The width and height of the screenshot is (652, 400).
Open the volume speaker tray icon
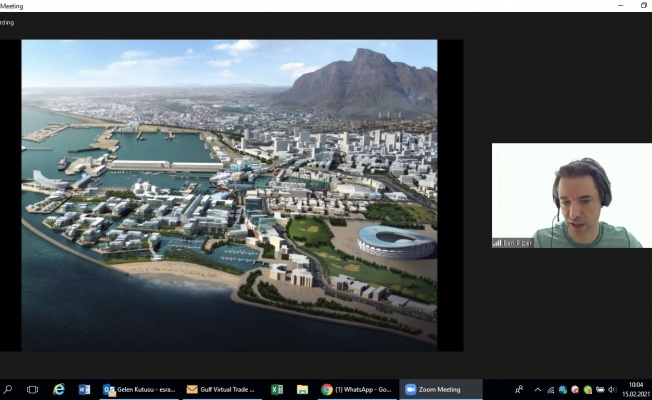click(x=612, y=390)
